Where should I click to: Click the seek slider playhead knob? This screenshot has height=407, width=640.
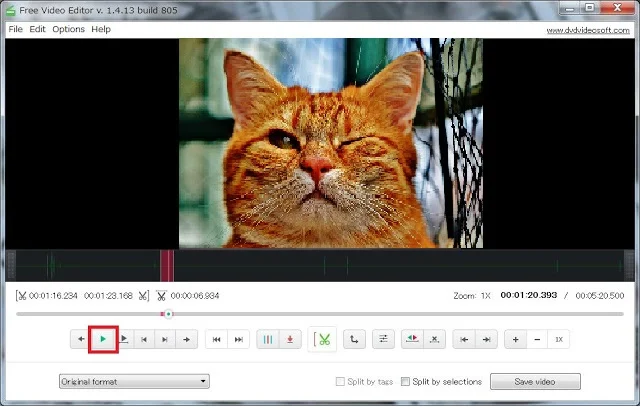coord(169,314)
